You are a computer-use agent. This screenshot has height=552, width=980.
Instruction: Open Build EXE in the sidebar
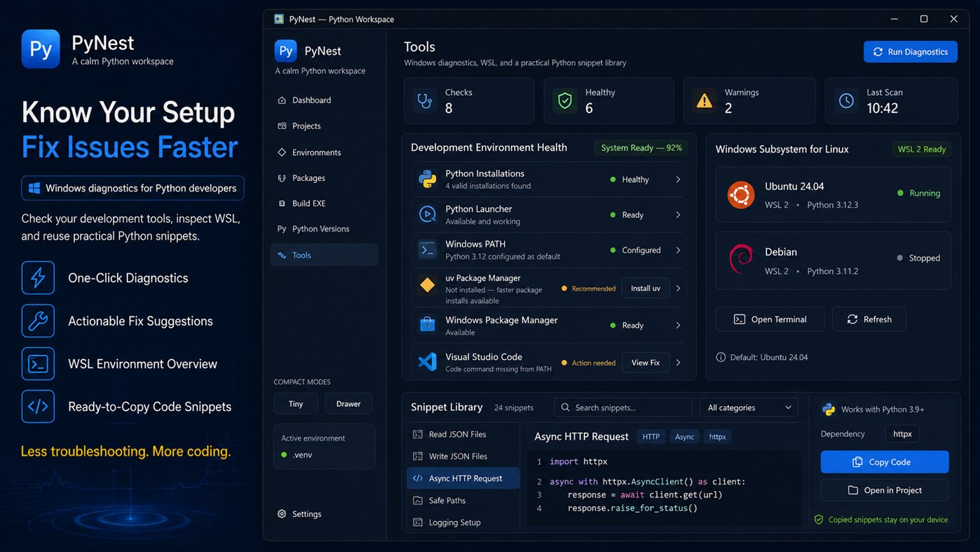324,203
